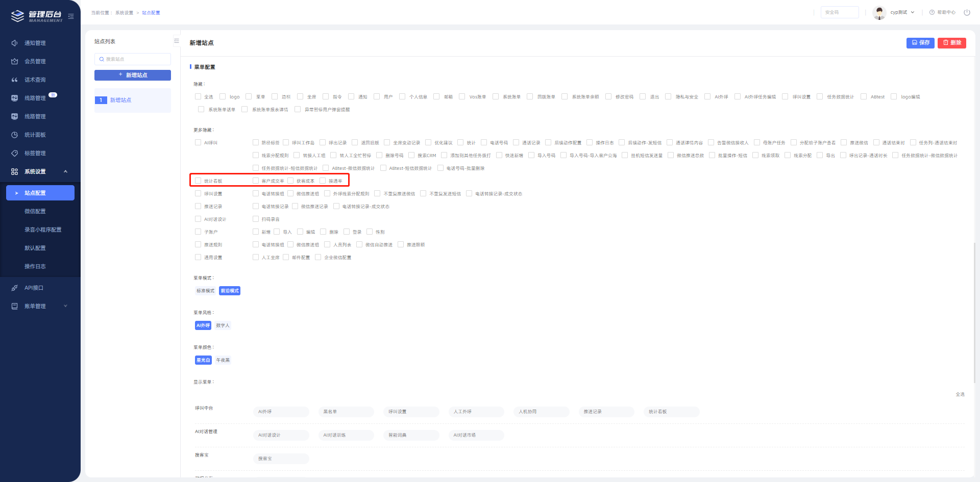
Task: Check the 全选 checkbox in the 隐藏 row
Action: (x=198, y=96)
